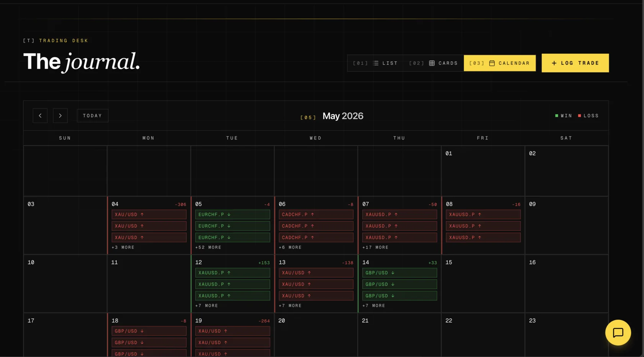The height and width of the screenshot is (357, 644).
Task: Select day 23 cell
Action: tap(567, 335)
